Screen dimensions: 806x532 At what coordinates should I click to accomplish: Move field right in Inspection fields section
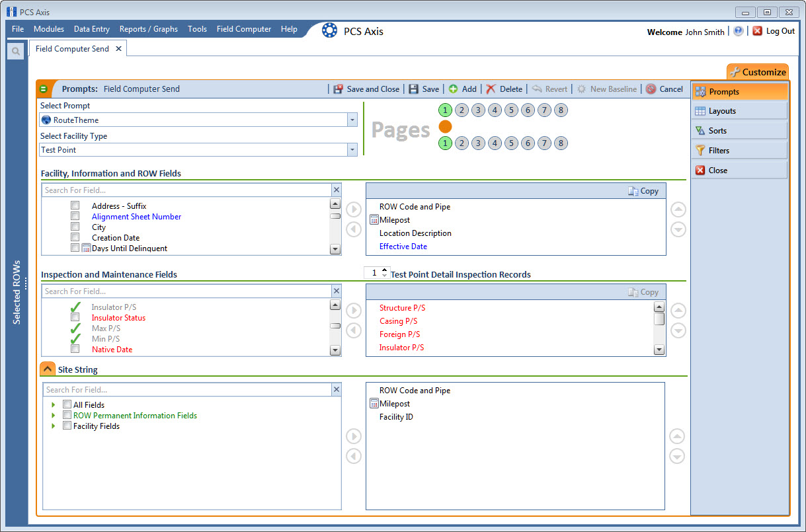point(354,311)
